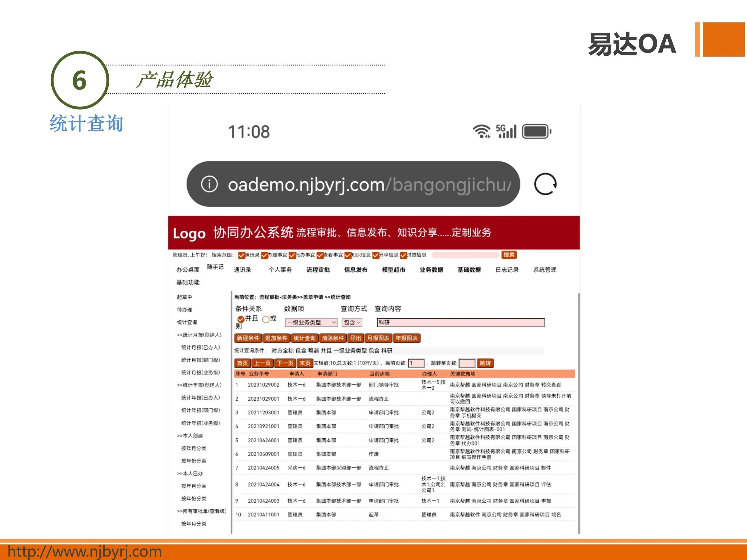The image size is (747, 560).
Task: Click the current page number field
Action: tap(416, 363)
